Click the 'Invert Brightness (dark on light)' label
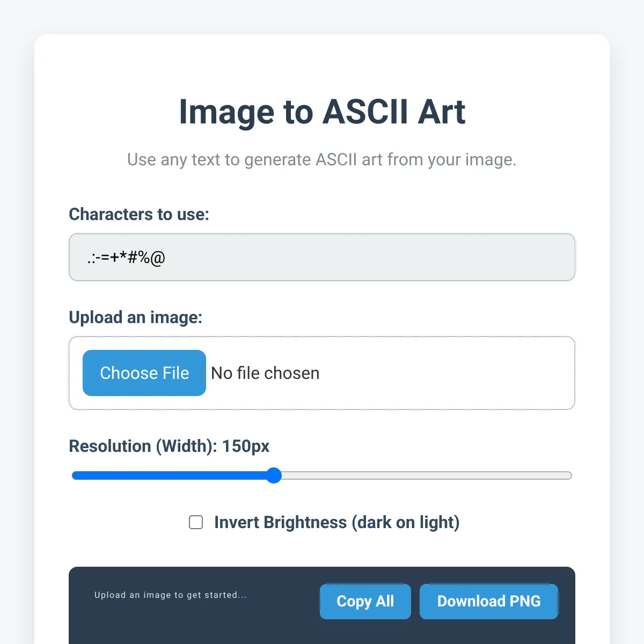The image size is (644, 644). click(337, 522)
